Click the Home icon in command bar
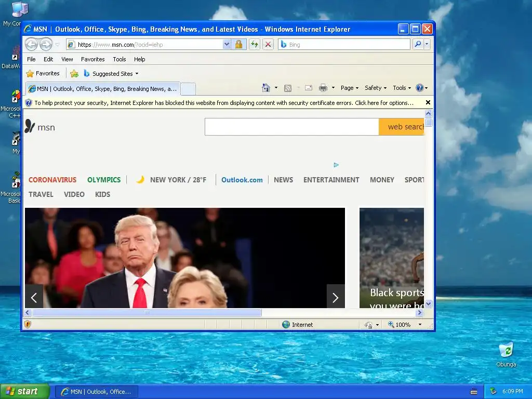 [265, 88]
